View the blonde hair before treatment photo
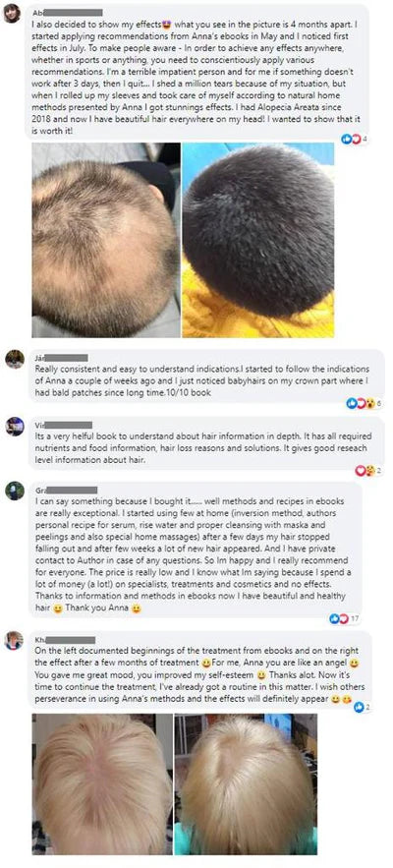The height and width of the screenshot is (868, 393). click(102, 783)
